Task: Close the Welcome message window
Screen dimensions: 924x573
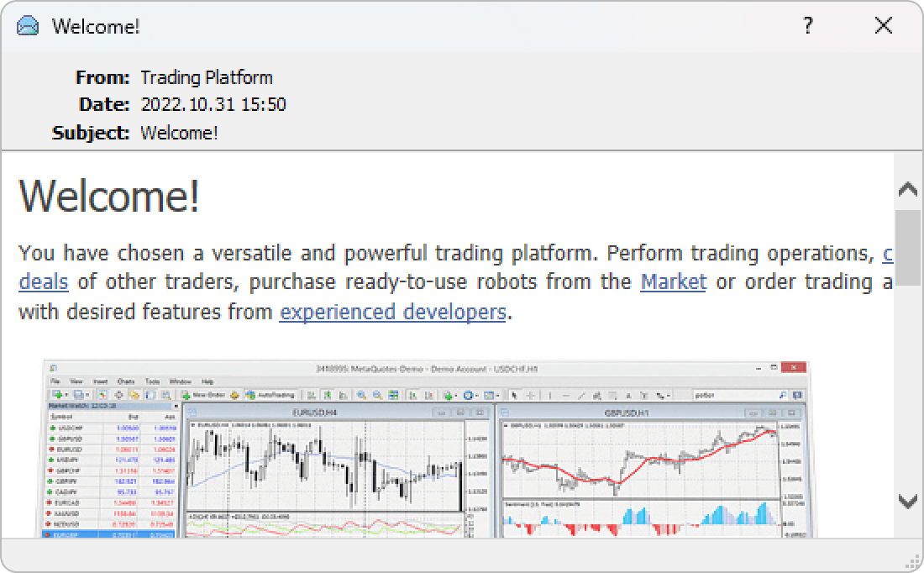Action: (883, 26)
